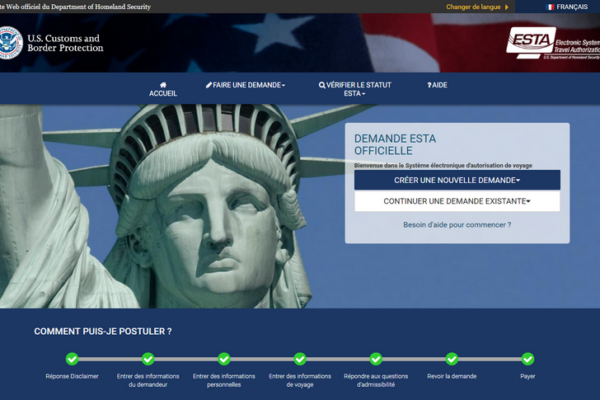Open the AIDE menu item
Image resolution: width=600 pixels, height=400 pixels.
(x=437, y=85)
